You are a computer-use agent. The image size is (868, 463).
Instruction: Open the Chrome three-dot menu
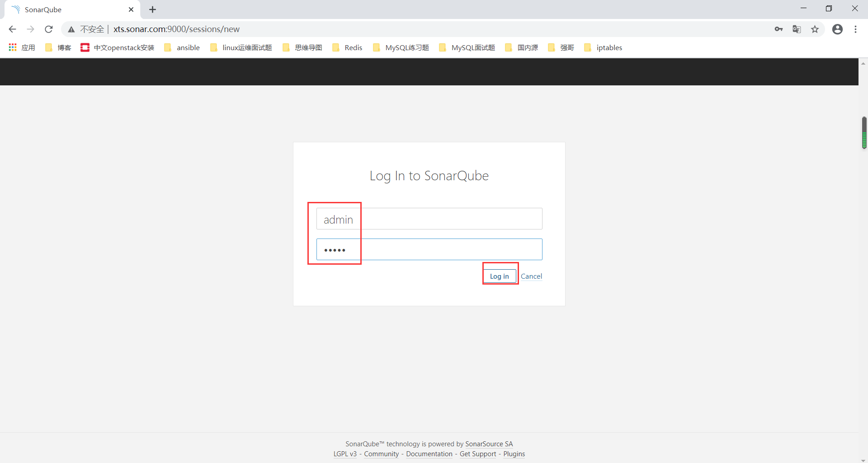855,29
